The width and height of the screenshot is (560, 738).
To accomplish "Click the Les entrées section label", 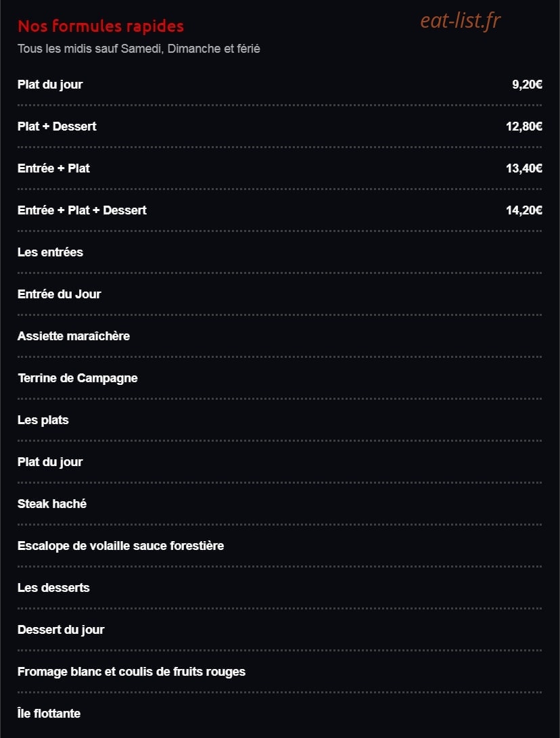I will [x=50, y=252].
